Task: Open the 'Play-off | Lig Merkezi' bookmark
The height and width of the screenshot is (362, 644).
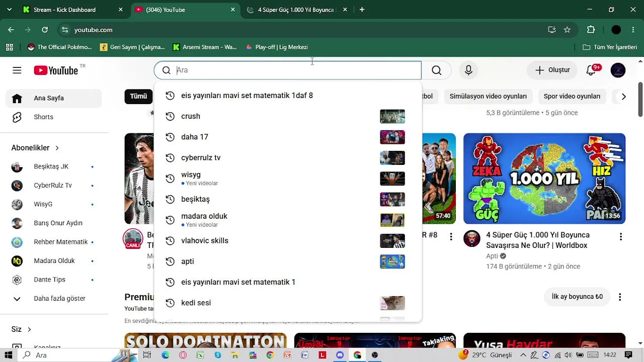Action: [x=277, y=47]
